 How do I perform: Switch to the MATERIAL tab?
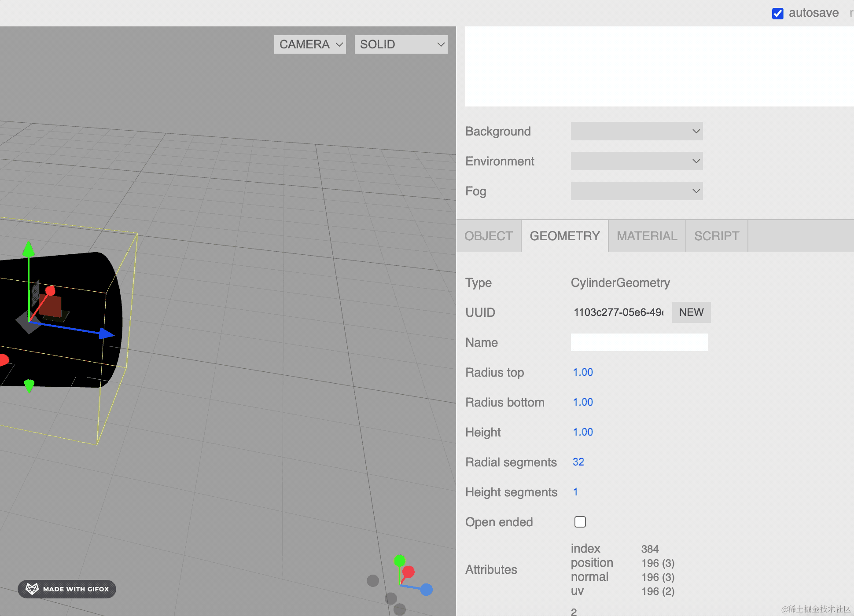[x=647, y=236]
